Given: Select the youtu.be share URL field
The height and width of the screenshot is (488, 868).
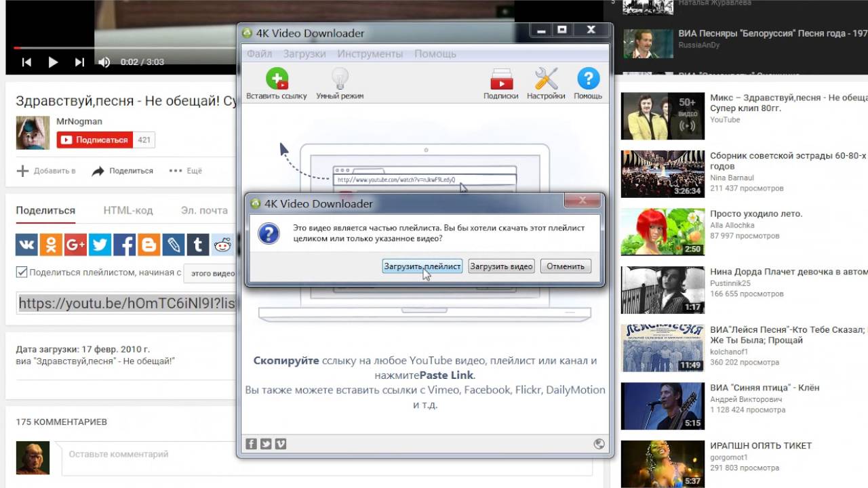Looking at the screenshot, I should pos(126,303).
